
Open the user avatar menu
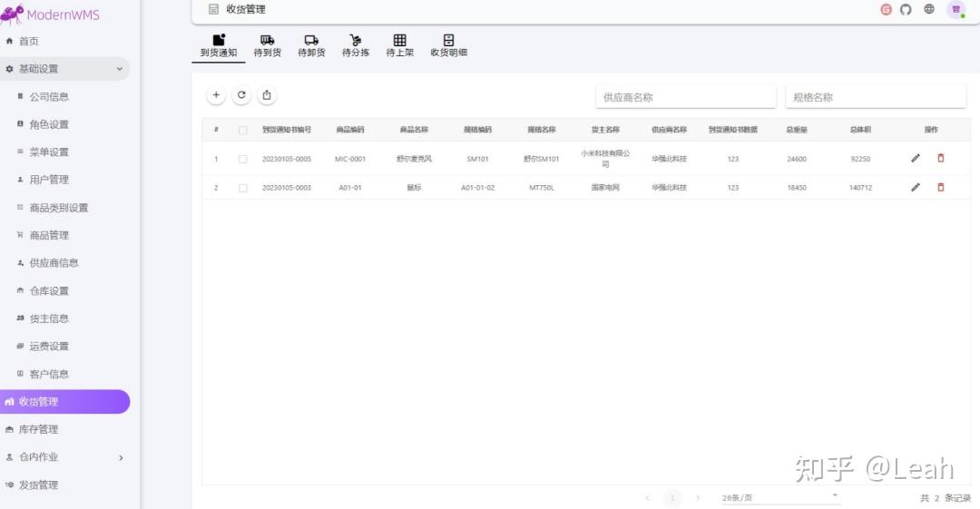pyautogui.click(x=955, y=9)
